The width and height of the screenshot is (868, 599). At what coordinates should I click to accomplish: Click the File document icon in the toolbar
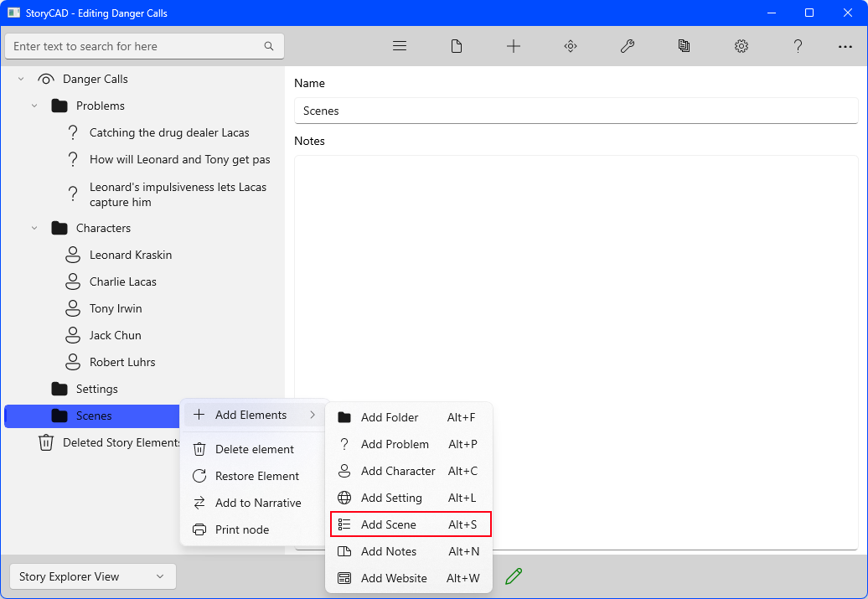click(457, 46)
